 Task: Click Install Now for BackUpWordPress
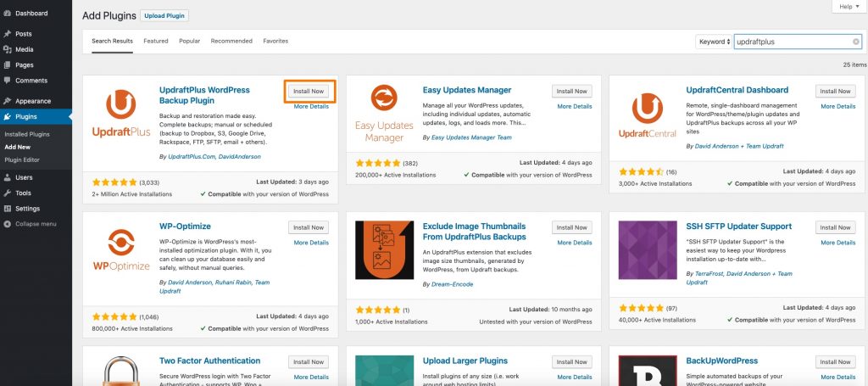click(835, 362)
